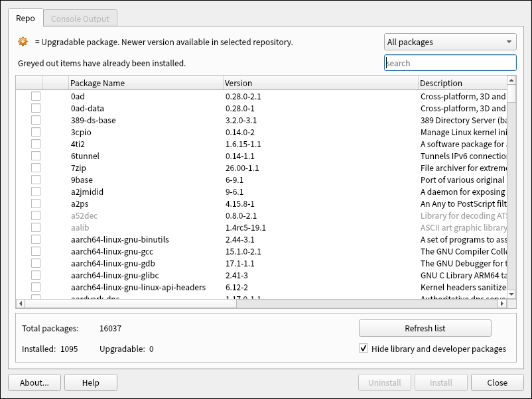Check the aarch64-linux-gnu-gcc package box
The width and height of the screenshot is (532, 399).
(x=36, y=251)
